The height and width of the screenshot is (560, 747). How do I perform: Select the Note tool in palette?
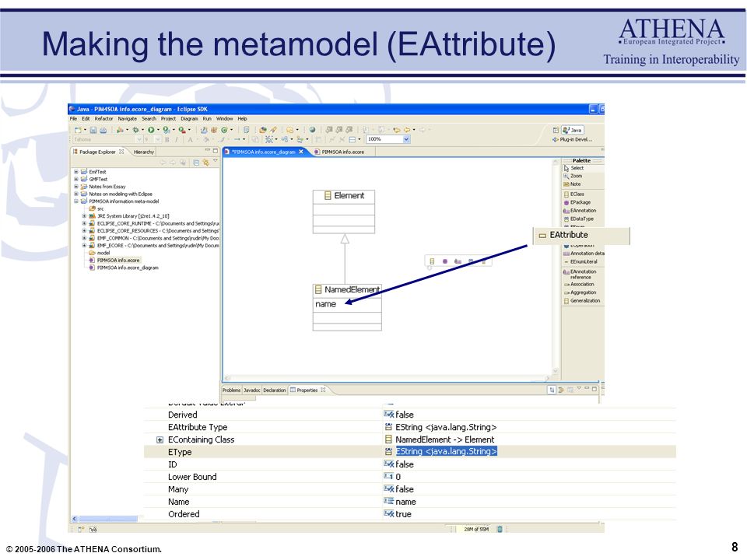[573, 184]
